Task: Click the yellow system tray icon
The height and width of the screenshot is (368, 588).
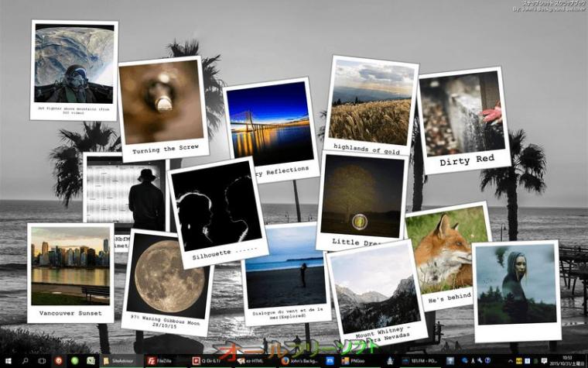Action: click(519, 361)
